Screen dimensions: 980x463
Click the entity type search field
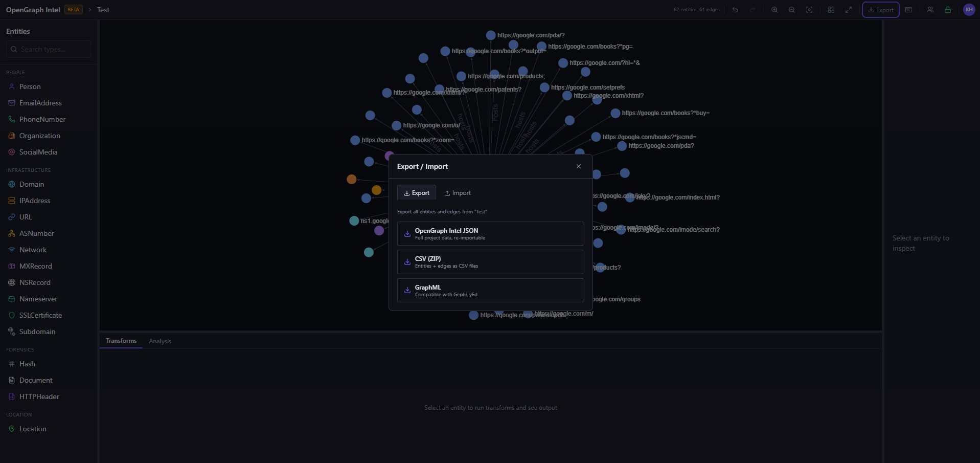tap(48, 49)
